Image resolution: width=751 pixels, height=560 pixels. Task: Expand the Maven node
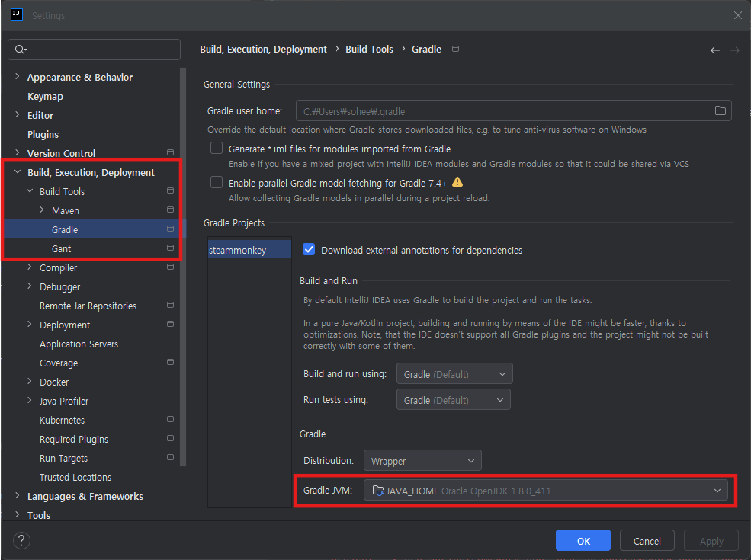[42, 210]
